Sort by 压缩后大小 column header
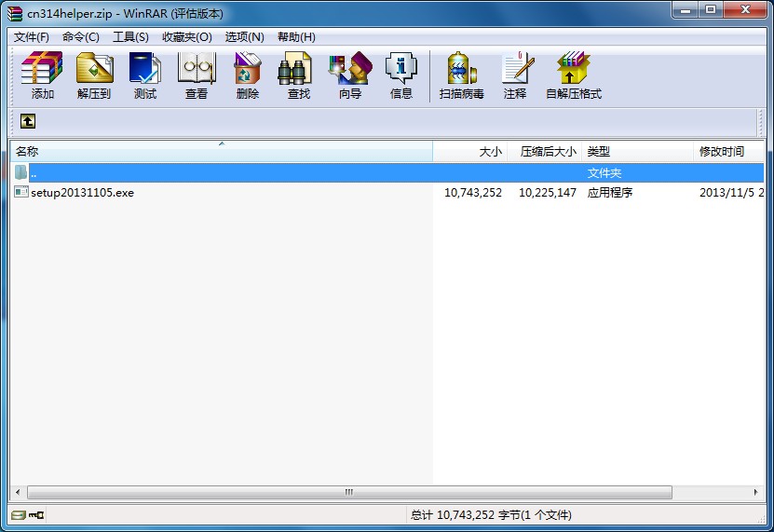The width and height of the screenshot is (774, 532). [x=545, y=151]
